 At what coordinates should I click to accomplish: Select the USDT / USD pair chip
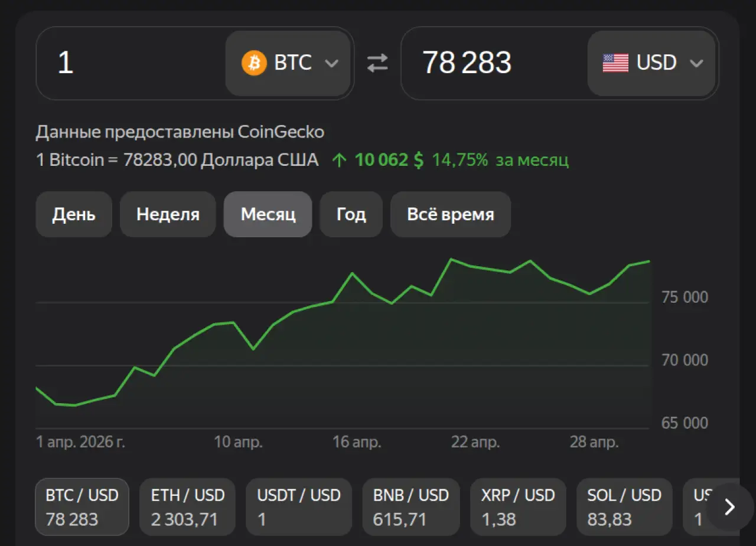[x=299, y=507]
